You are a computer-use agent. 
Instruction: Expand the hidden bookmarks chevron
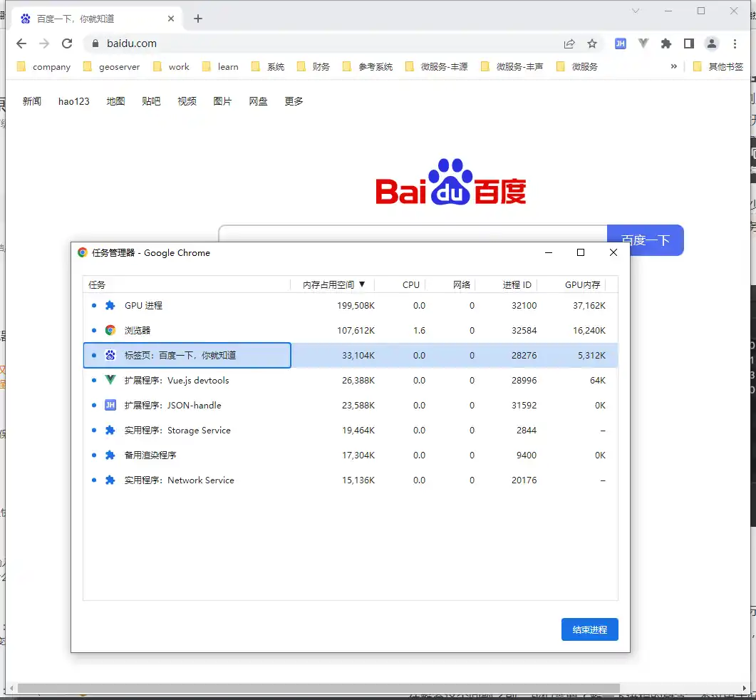tap(674, 66)
